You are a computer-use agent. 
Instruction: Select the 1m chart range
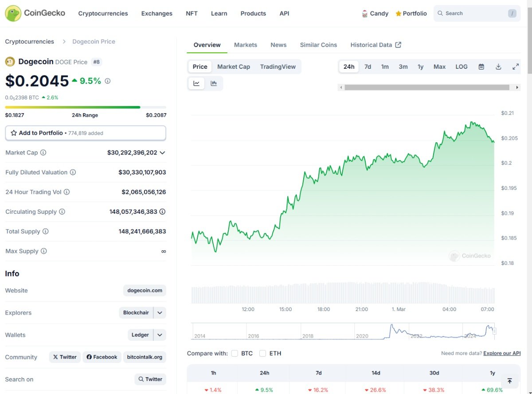coord(385,67)
